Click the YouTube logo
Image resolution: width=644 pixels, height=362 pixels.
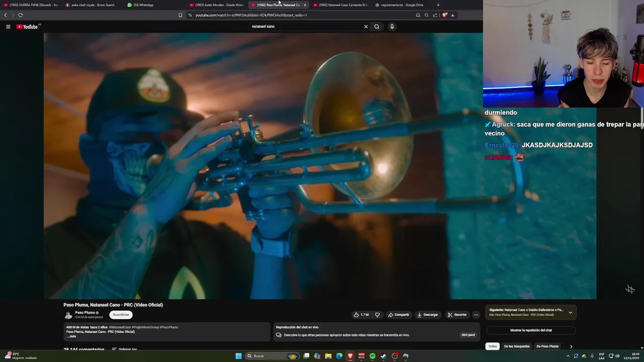click(x=27, y=27)
